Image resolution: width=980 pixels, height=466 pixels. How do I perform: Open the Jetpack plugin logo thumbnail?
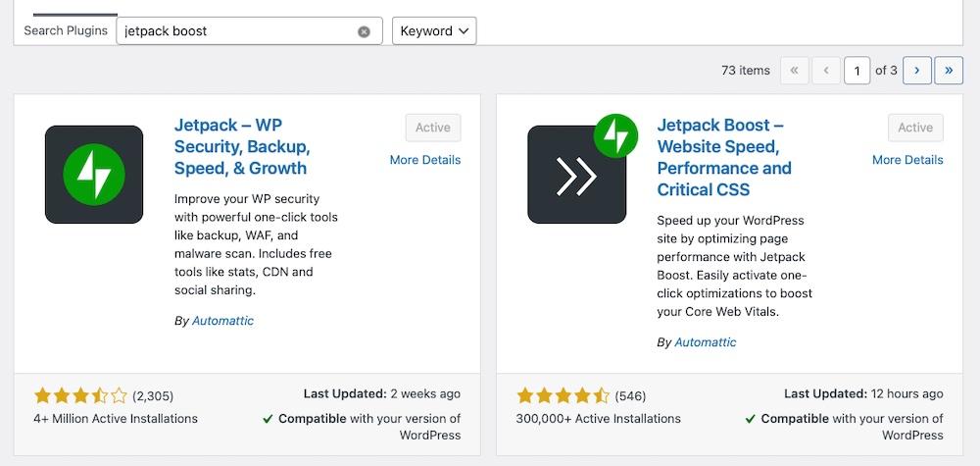pos(94,175)
